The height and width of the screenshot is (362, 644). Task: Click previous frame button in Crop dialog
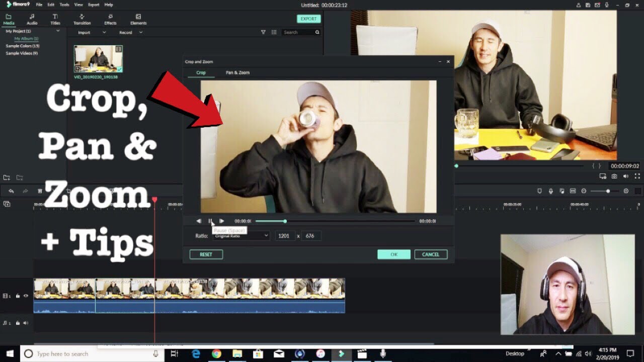click(199, 221)
